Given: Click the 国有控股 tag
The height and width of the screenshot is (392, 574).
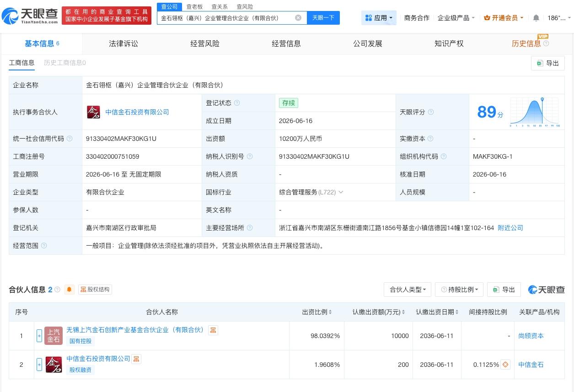Looking at the screenshot, I should 80,341.
